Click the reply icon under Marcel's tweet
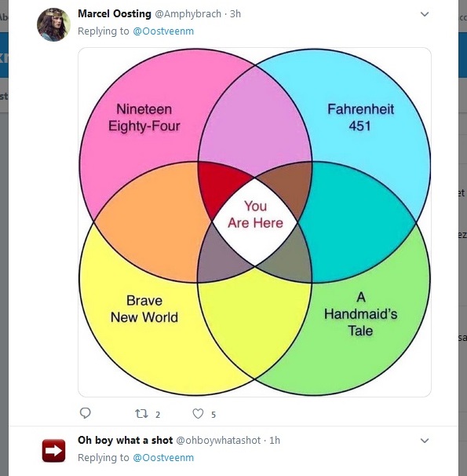 tap(86, 413)
